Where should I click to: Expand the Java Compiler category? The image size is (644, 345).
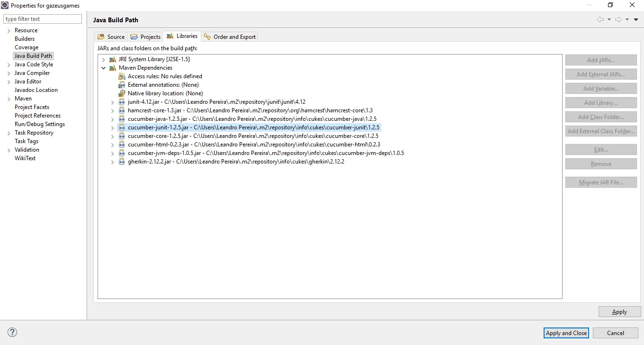click(x=9, y=73)
